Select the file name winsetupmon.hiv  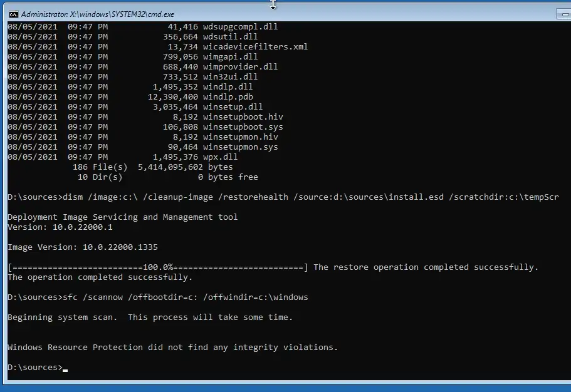pyautogui.click(x=240, y=137)
